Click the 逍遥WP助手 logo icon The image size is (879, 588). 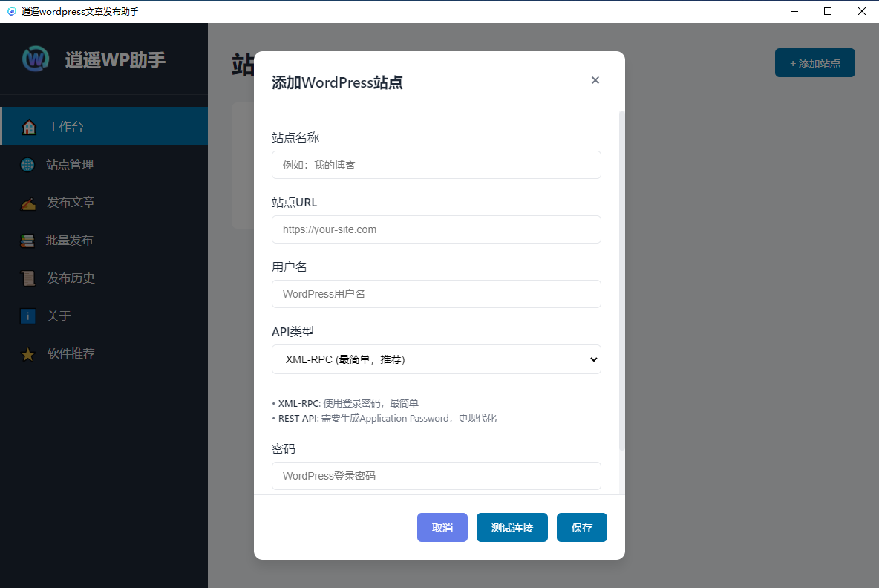36,59
